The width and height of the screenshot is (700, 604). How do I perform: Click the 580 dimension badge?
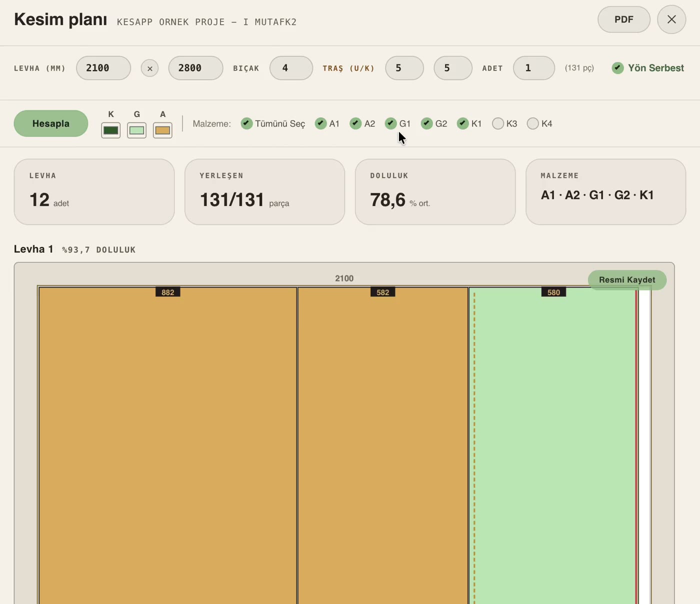pyautogui.click(x=553, y=292)
